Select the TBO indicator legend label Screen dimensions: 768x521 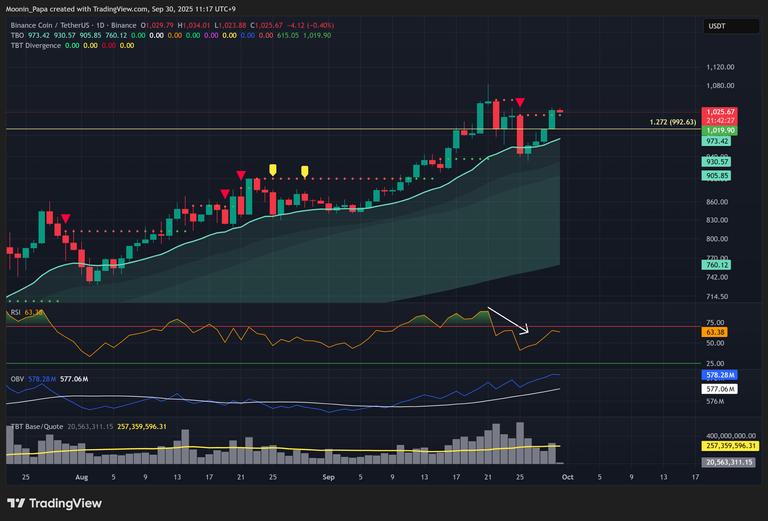[17, 34]
